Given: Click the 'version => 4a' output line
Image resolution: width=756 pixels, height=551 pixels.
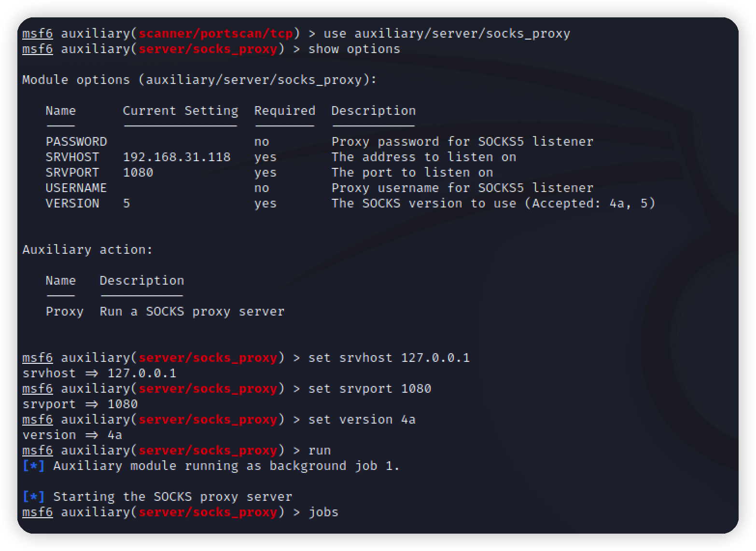Looking at the screenshot, I should (x=72, y=435).
